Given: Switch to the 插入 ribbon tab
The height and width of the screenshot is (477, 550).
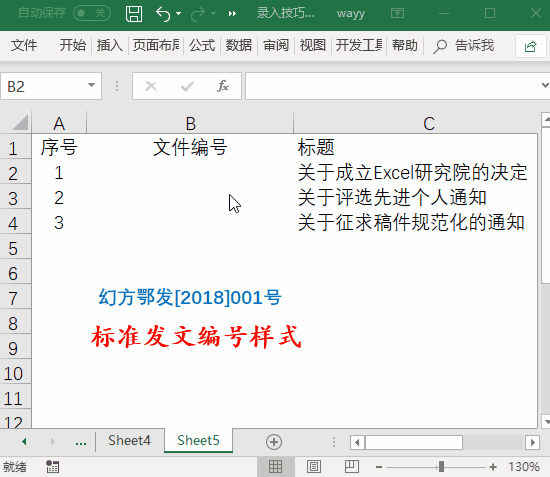Looking at the screenshot, I should (110, 45).
